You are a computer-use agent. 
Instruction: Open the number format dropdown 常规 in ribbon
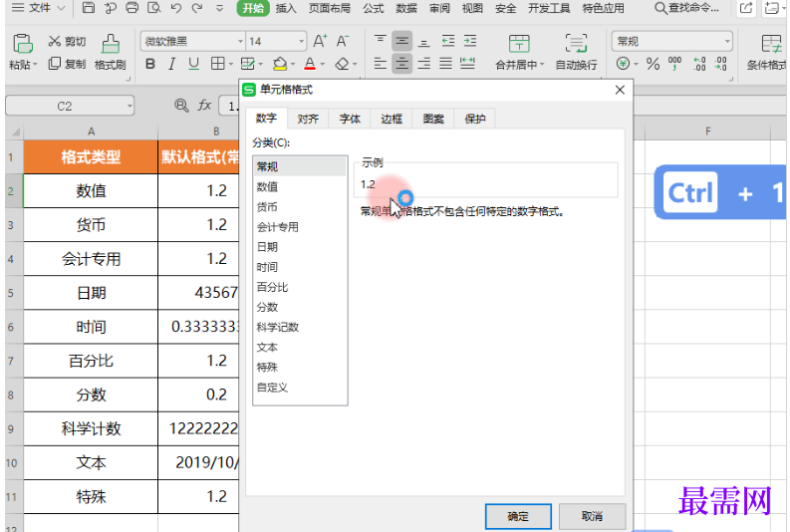coord(726,42)
